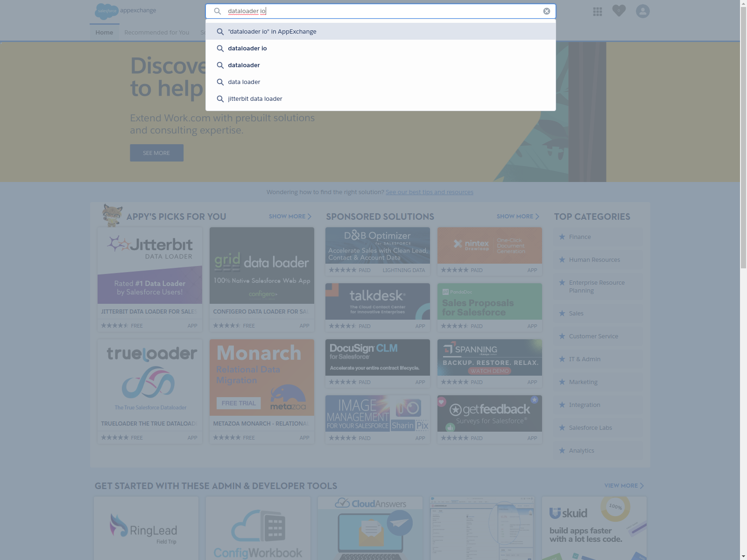The width and height of the screenshot is (747, 560).
Task: Open the Salesforce AppExchange logo
Action: tap(126, 11)
